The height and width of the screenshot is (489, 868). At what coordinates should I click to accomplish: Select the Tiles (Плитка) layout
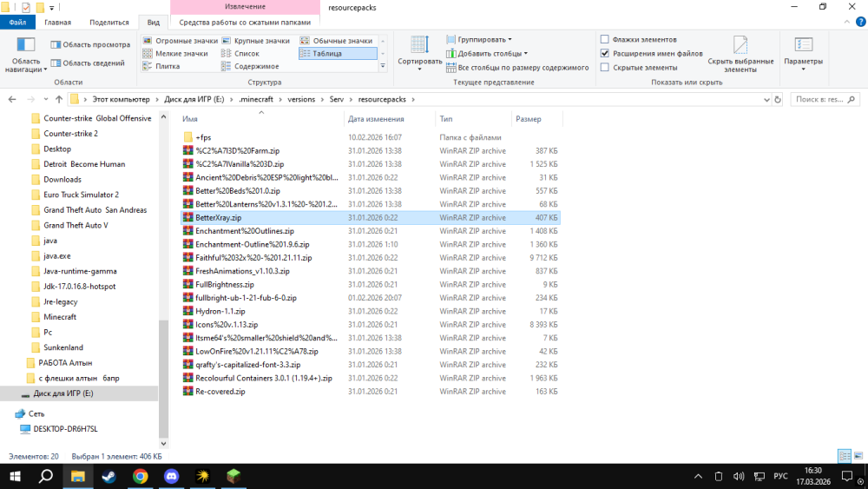pos(161,67)
